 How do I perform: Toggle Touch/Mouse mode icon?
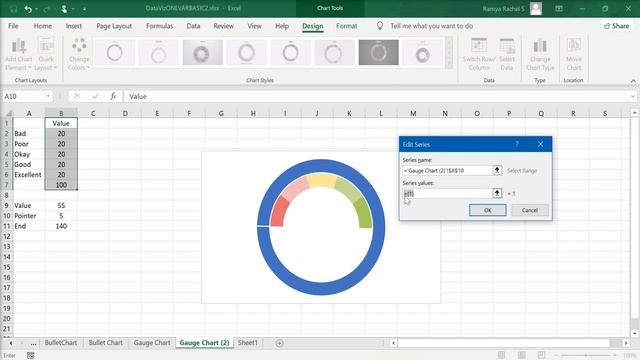[x=64, y=9]
